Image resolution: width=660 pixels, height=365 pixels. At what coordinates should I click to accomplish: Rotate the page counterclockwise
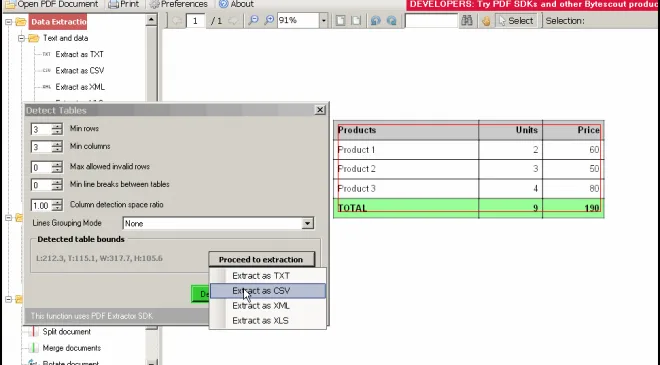pyautogui.click(x=375, y=21)
